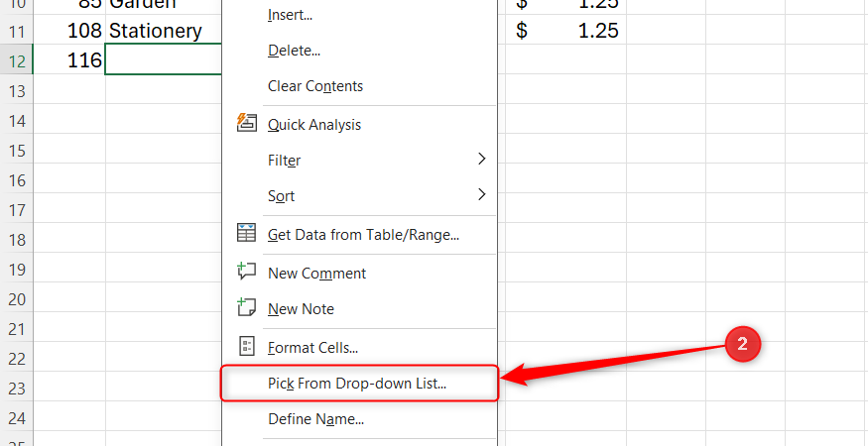Viewport: 868px width, 446px height.
Task: Select row 20 header
Action: pyautogui.click(x=17, y=298)
